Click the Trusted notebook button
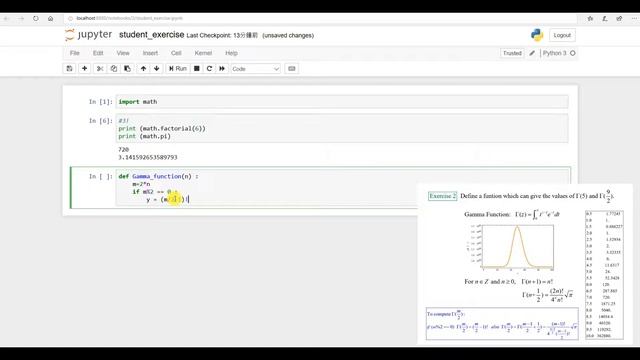The image size is (640, 360). coord(512,53)
